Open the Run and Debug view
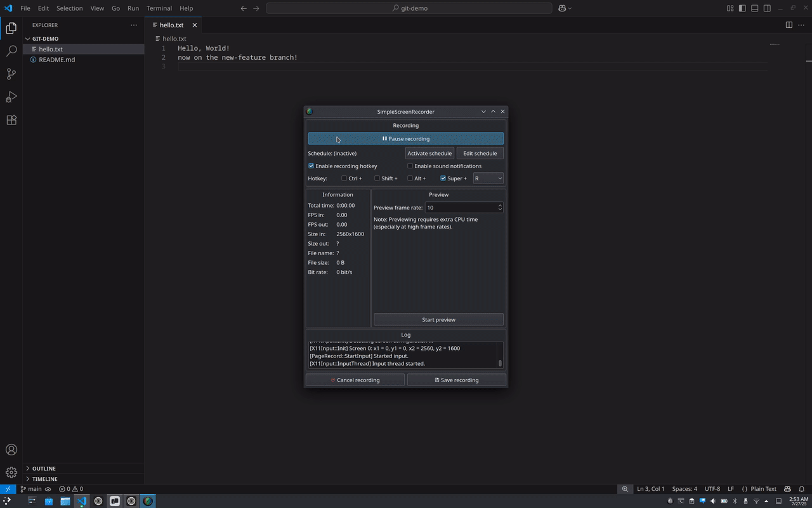The image size is (812, 508). tap(11, 97)
